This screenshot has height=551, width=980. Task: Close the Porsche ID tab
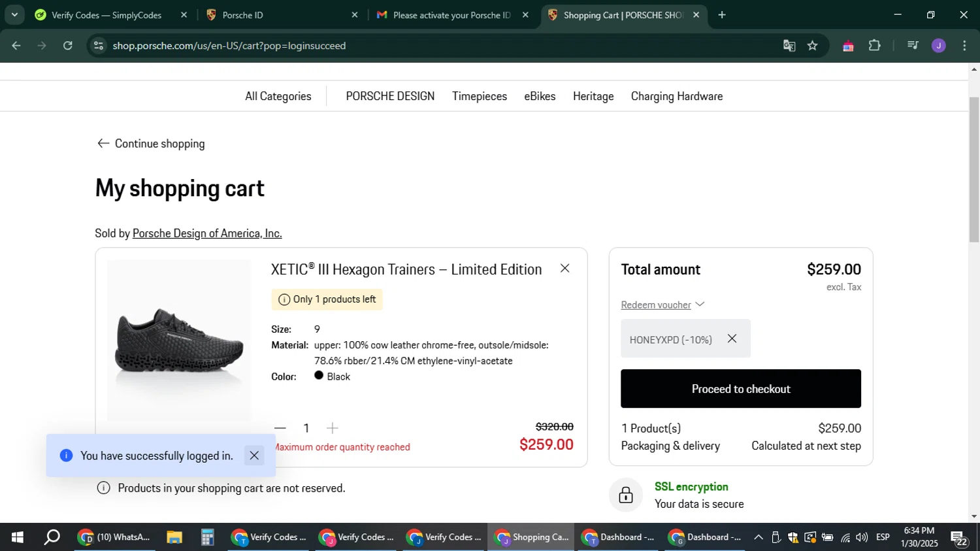pos(355,15)
